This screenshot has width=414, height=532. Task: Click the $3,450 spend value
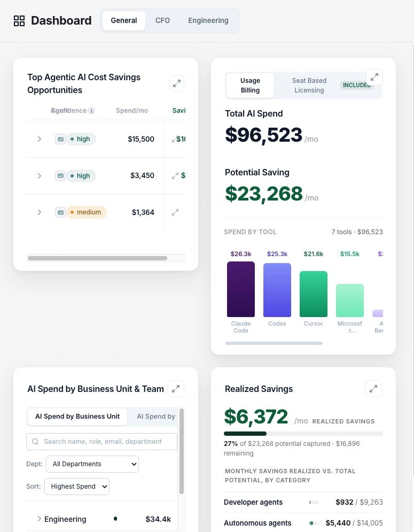click(x=143, y=176)
